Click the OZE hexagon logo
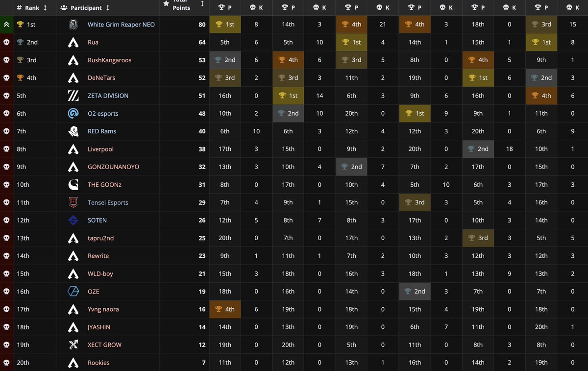Image resolution: width=588 pixels, height=371 pixels. click(73, 292)
